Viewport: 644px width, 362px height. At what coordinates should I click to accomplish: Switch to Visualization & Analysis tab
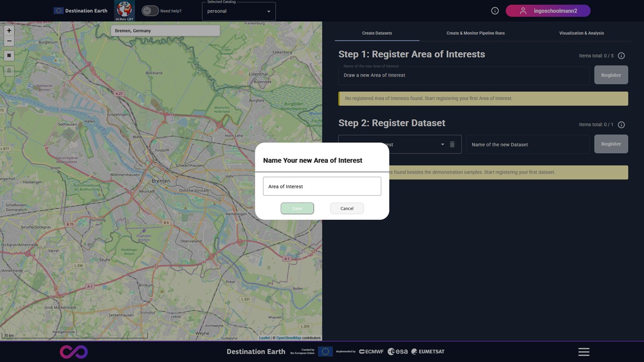coord(581,33)
